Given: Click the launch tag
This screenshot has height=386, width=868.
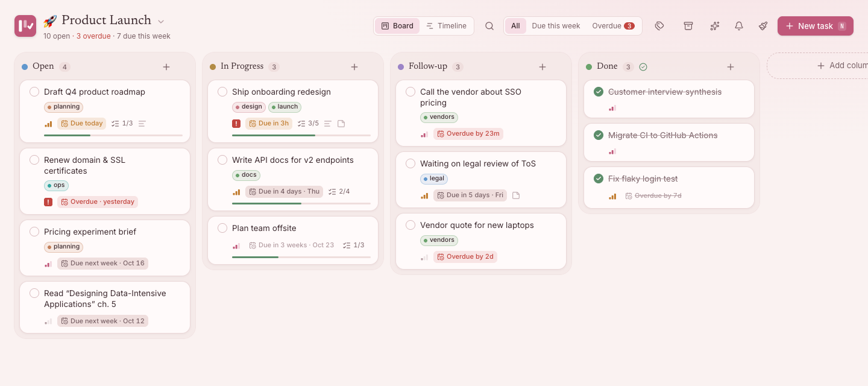Looking at the screenshot, I should pos(285,107).
